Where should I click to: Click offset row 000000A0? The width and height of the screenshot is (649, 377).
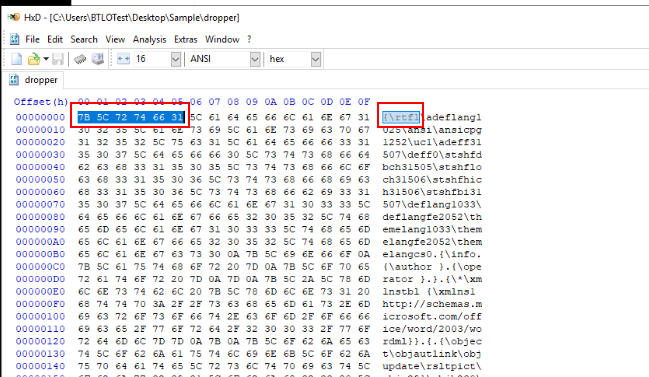coord(41,241)
